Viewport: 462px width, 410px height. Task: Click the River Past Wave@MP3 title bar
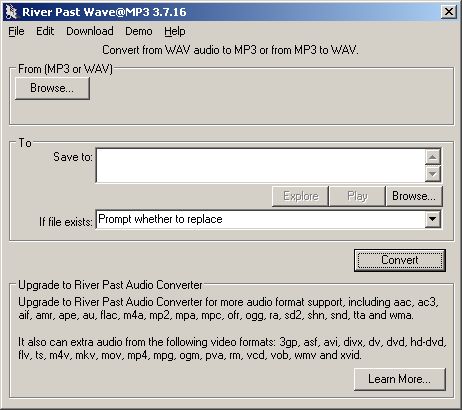pos(230,12)
